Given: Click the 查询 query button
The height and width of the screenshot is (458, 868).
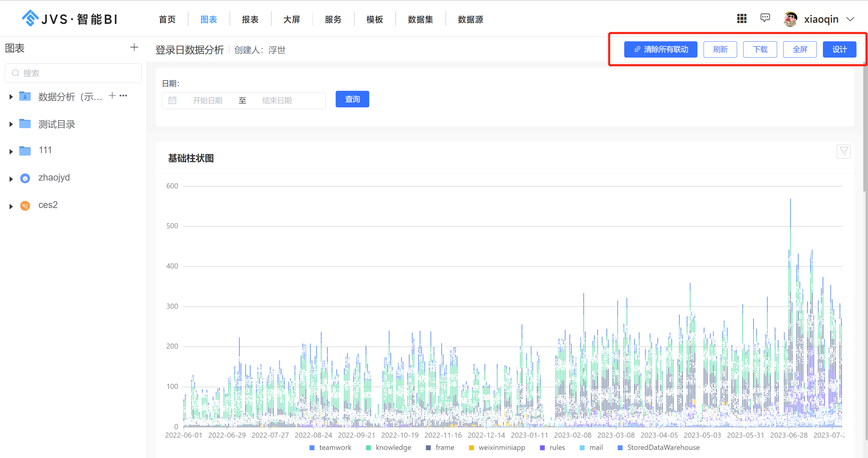Looking at the screenshot, I should pos(352,99).
